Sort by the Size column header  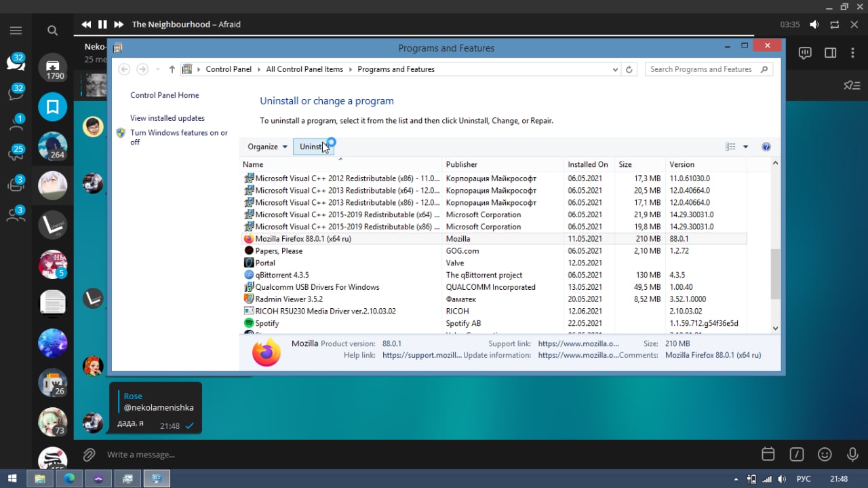click(x=640, y=164)
